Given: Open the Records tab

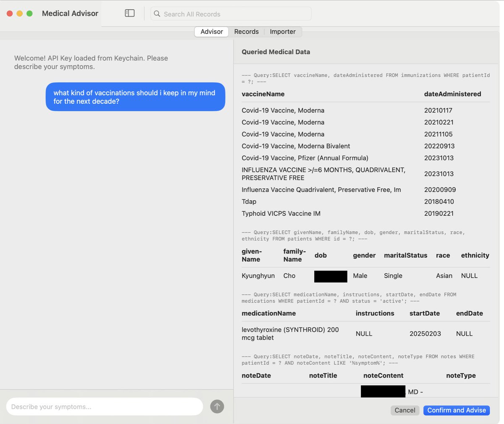Looking at the screenshot, I should (x=247, y=31).
